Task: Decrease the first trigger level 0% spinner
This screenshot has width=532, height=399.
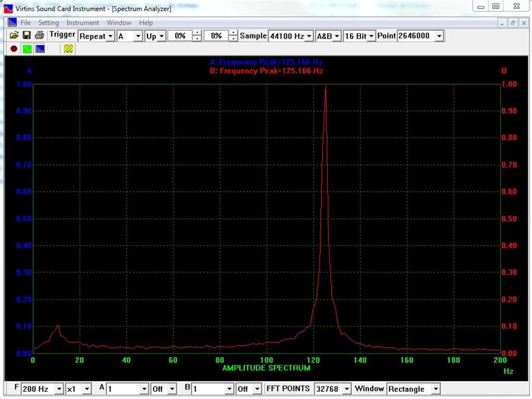Action: (197, 39)
